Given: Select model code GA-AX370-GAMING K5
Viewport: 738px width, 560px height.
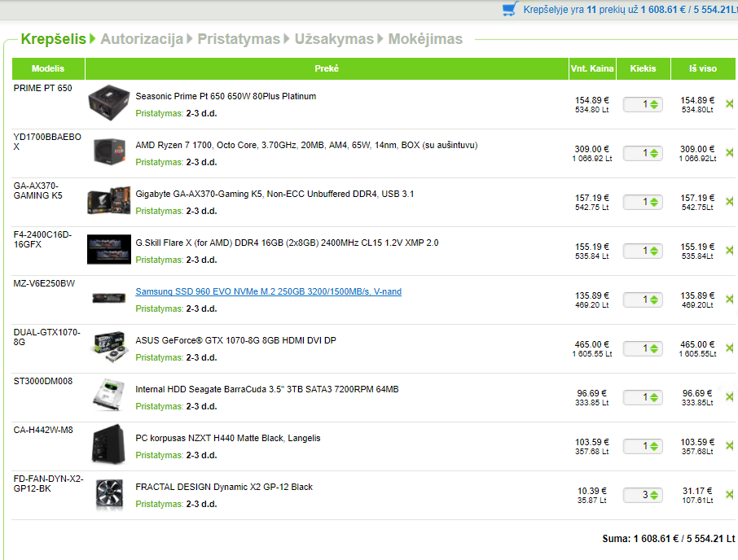Looking at the screenshot, I should click(37, 191).
